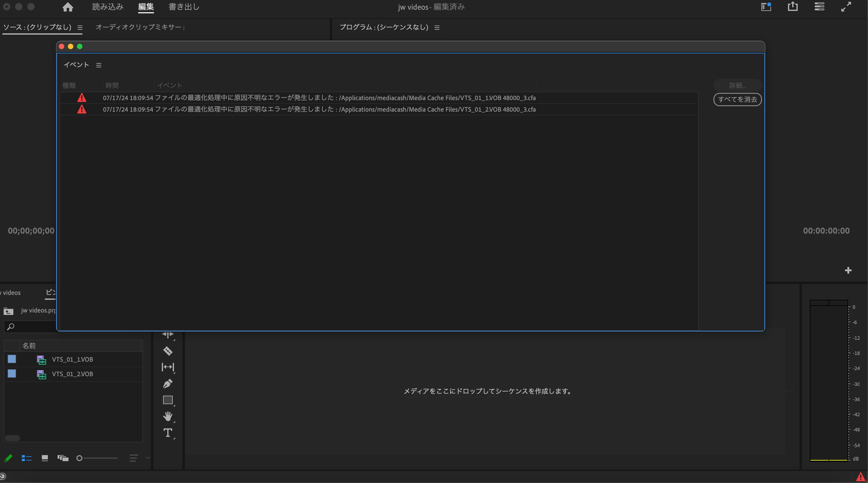Click the Home icon
The height and width of the screenshot is (483, 868).
[x=68, y=7]
